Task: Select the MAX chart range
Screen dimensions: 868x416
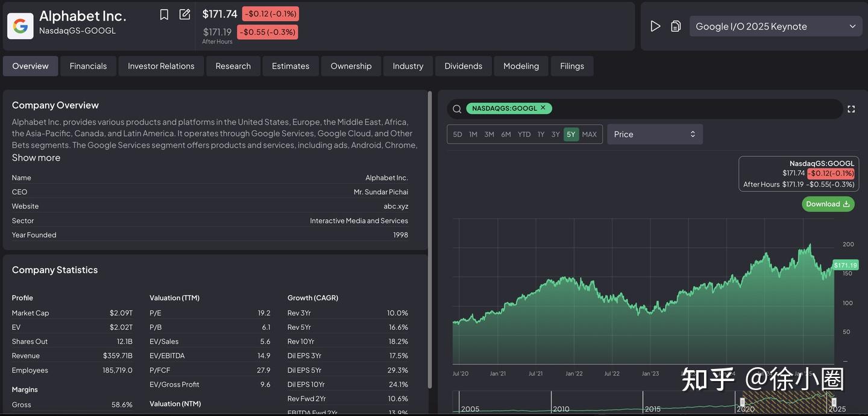Action: 590,134
